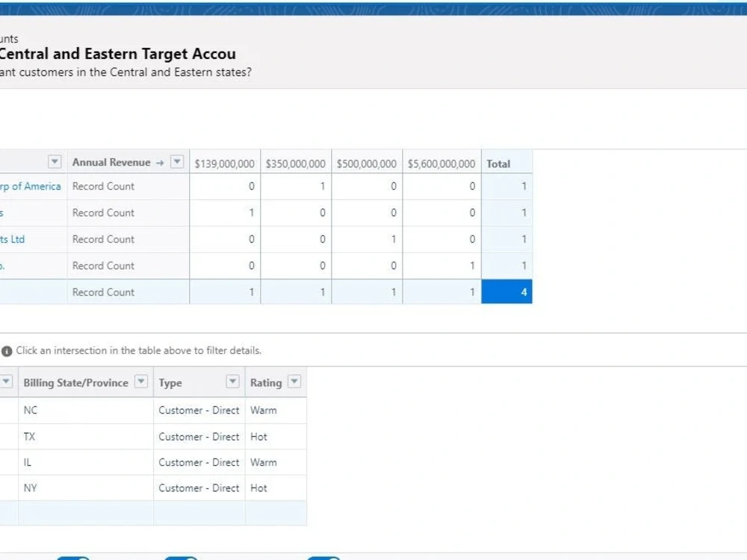Click the Hot rating in TX row

258,437
